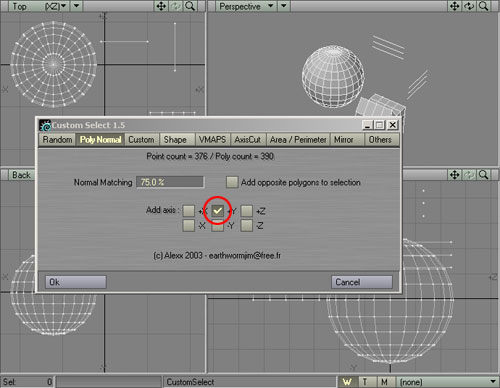
Task: Enable Add opposite polygons to selection
Action: point(232,182)
